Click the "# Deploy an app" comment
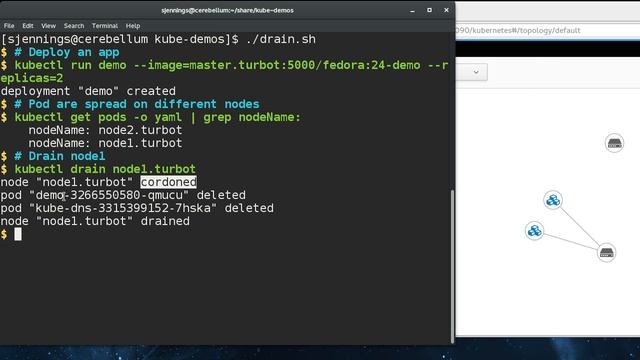 (67, 52)
